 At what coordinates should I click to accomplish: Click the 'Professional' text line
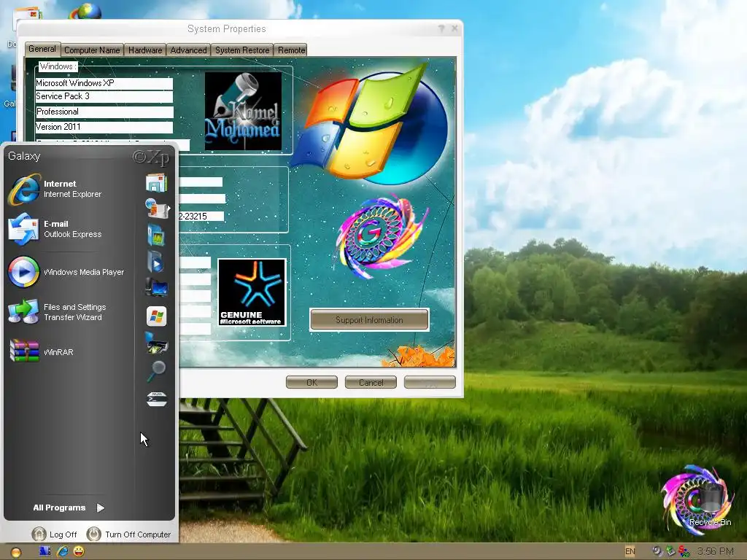104,112
